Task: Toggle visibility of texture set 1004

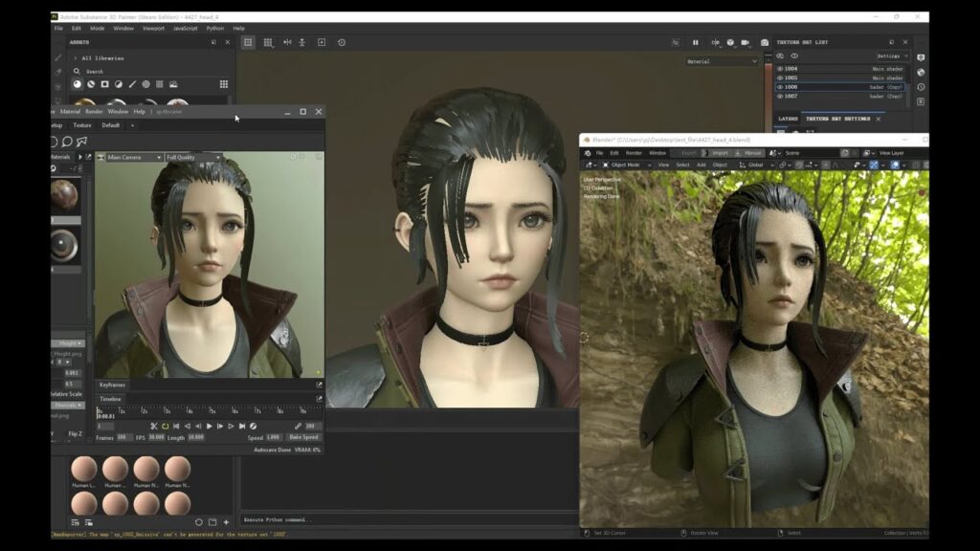Action: (780, 69)
